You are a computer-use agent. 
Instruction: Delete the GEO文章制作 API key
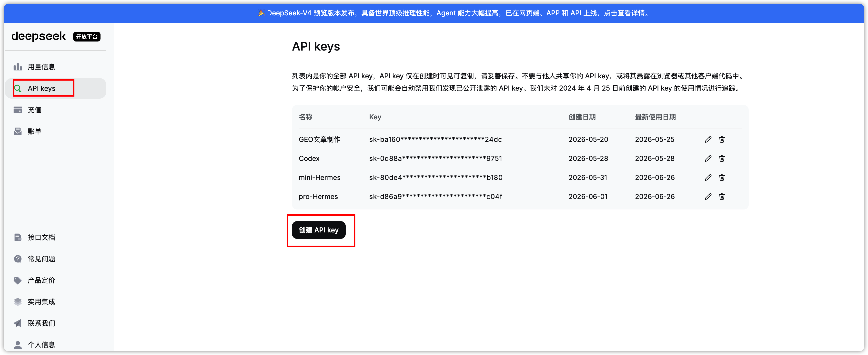[x=721, y=139]
